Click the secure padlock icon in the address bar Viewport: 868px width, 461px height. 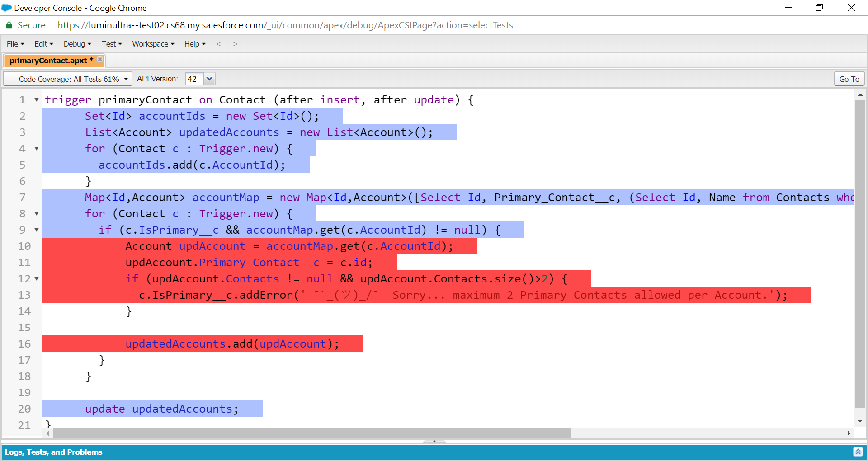(8, 25)
